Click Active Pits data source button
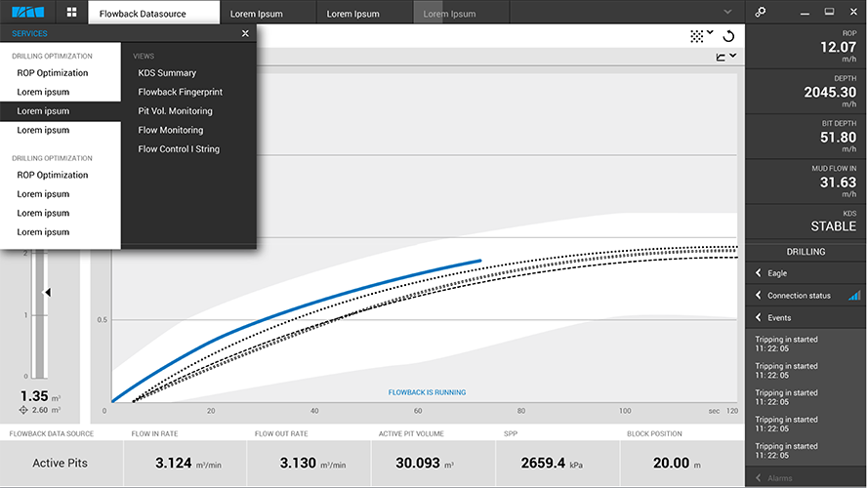This screenshot has width=868, height=488. [62, 464]
